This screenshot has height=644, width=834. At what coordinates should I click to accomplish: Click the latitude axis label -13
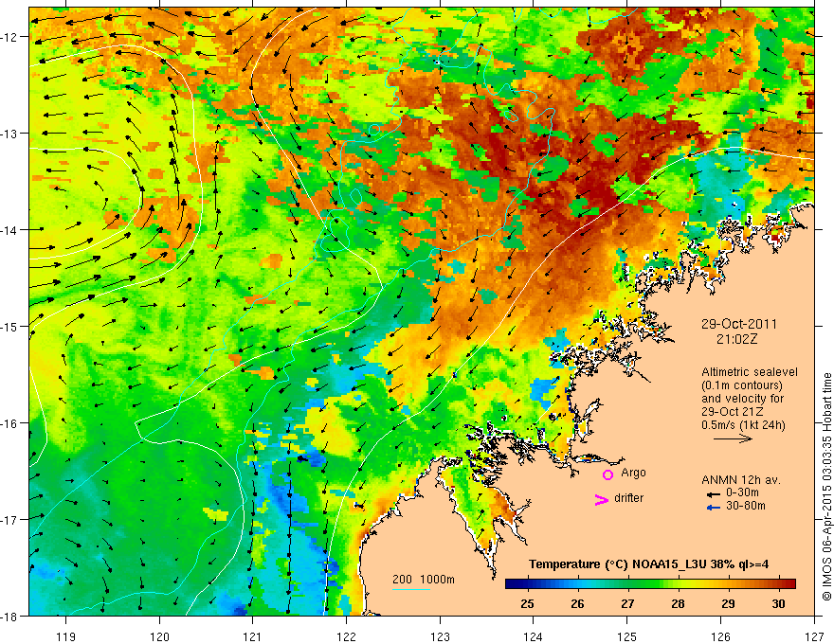(x=9, y=134)
